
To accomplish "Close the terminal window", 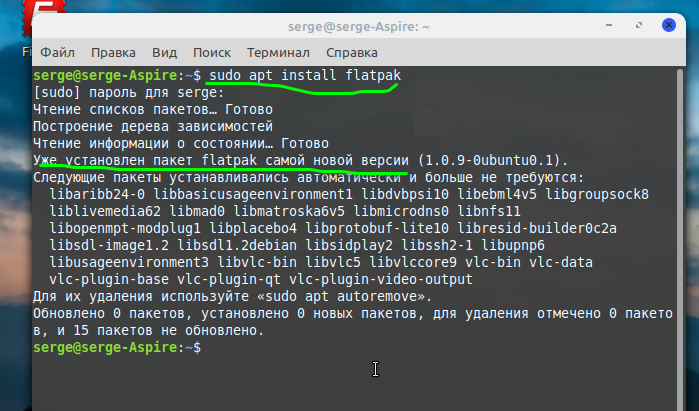I will click(669, 25).
